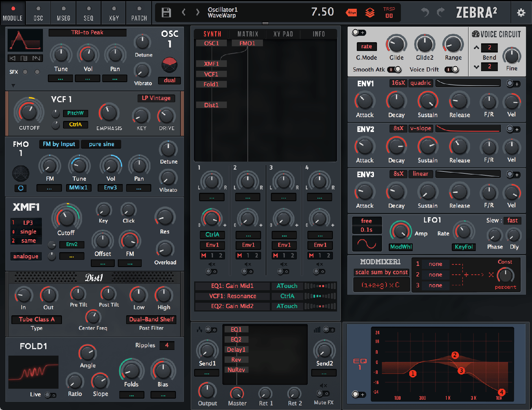Click the OSC 1 triangle waveform preview
The image size is (532, 410).
[25, 41]
